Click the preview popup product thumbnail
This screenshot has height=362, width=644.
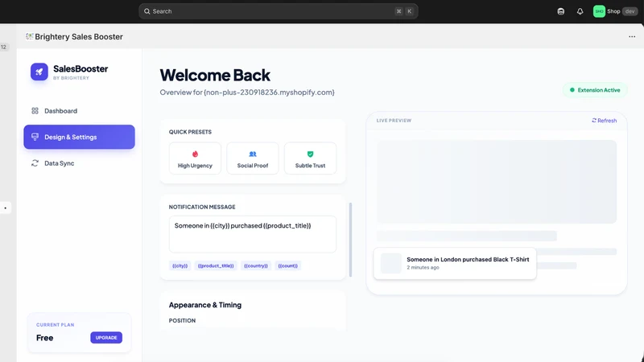(x=391, y=263)
